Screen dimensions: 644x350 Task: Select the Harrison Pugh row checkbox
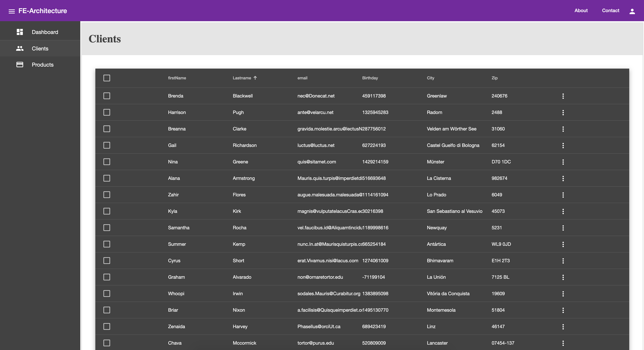[x=107, y=112]
